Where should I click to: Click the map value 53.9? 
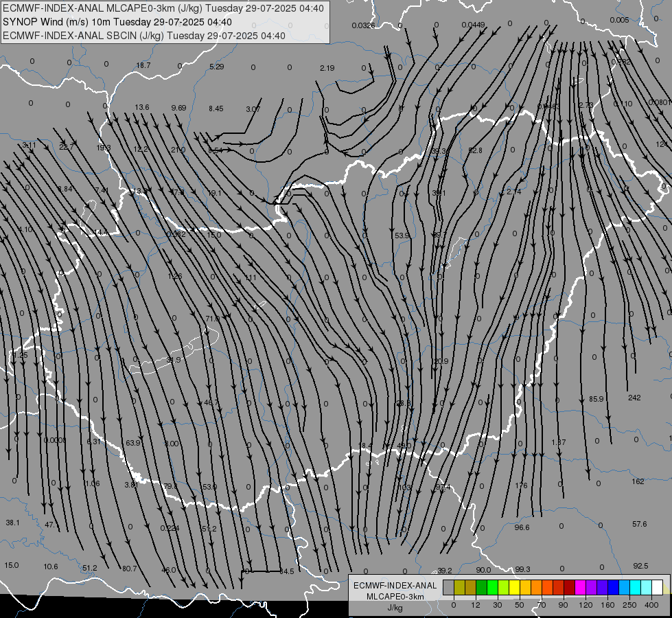coord(402,236)
